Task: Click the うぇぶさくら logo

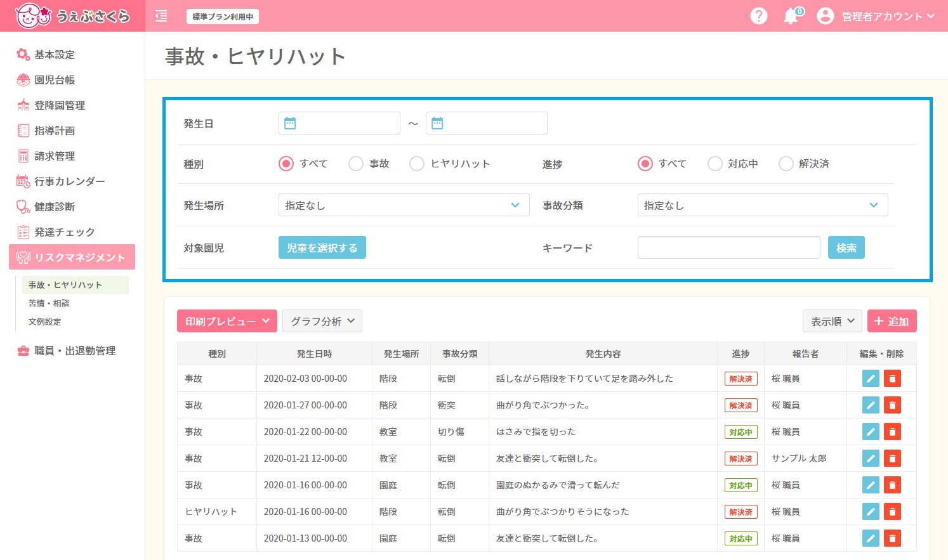Action: [x=72, y=16]
